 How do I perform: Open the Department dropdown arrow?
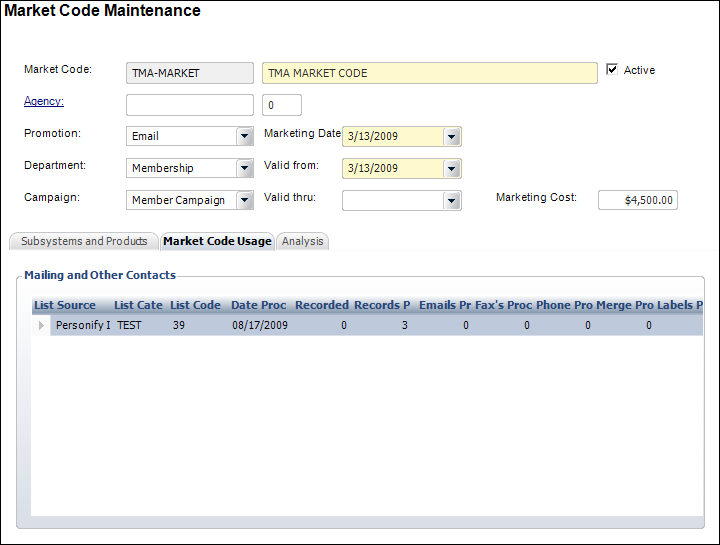(x=245, y=169)
